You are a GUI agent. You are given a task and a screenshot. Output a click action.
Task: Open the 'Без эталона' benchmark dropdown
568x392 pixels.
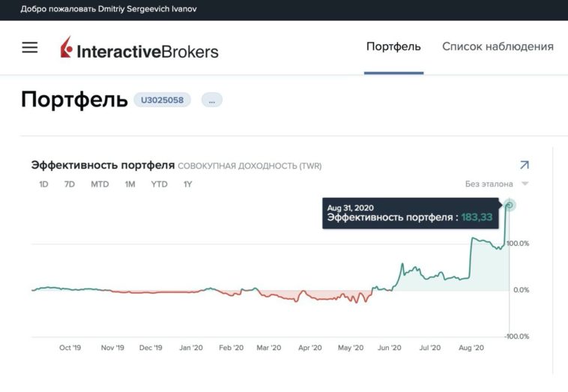pos(496,184)
